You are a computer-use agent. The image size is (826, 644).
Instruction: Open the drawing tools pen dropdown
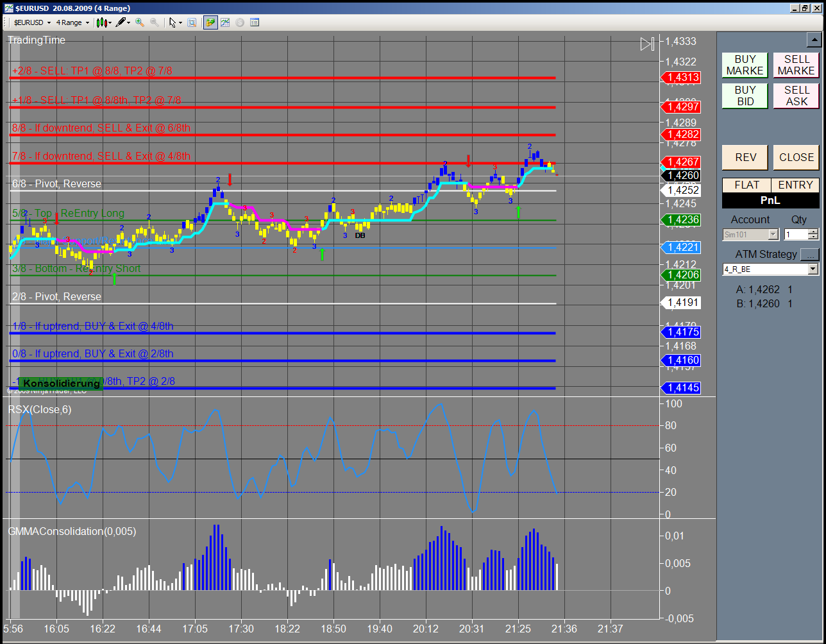[123, 22]
